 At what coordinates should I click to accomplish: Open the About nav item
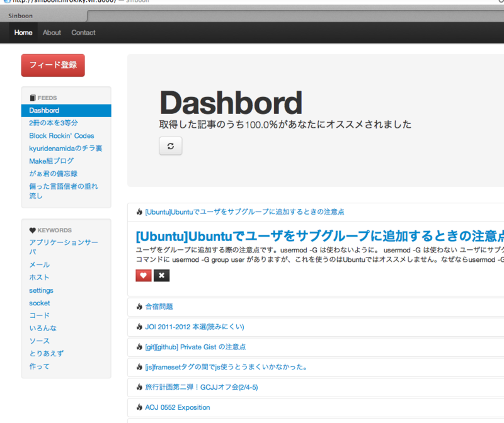(x=52, y=33)
